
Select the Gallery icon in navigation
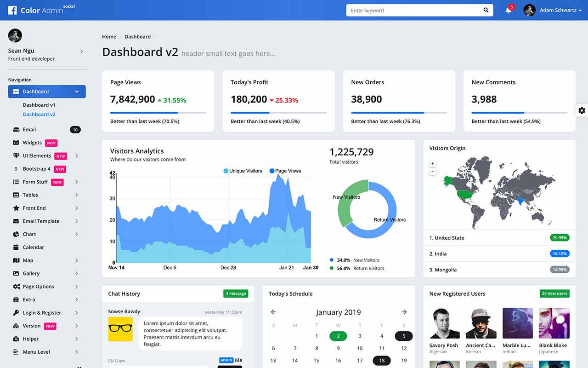(x=15, y=273)
